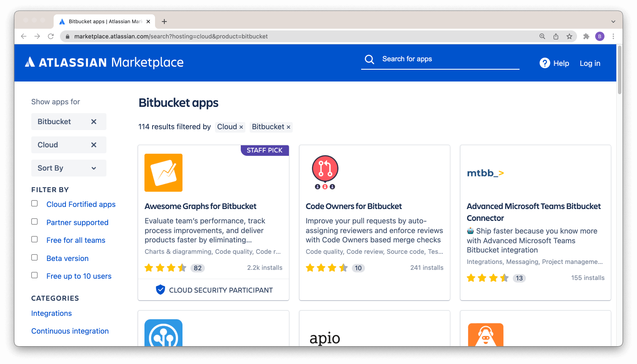Viewport: 637px width, 364px height.
Task: Check the Free for all teams filter
Action: [34, 239]
